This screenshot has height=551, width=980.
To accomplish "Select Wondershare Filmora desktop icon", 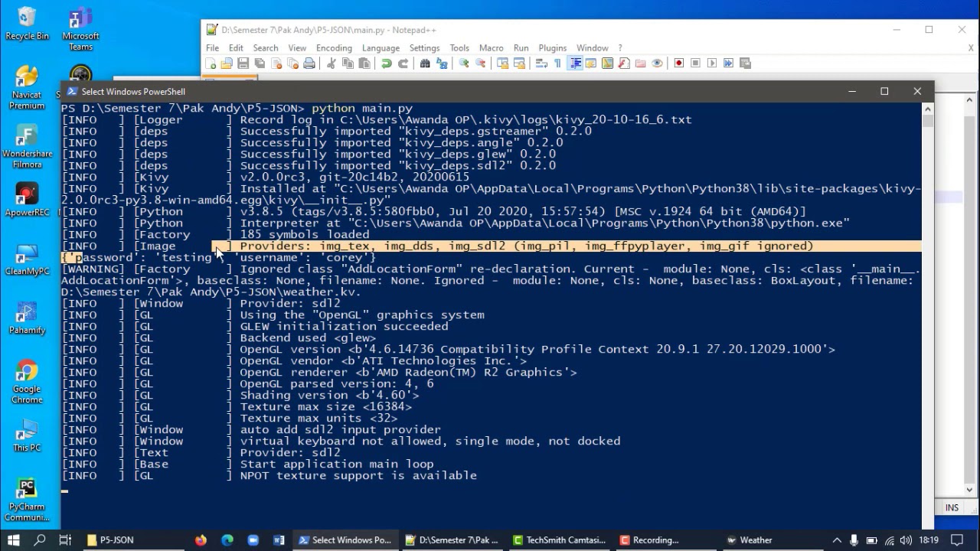I will (27, 147).
